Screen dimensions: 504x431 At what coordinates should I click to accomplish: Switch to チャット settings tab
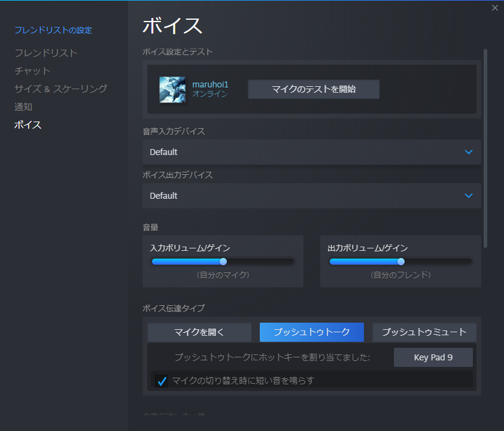[x=32, y=71]
